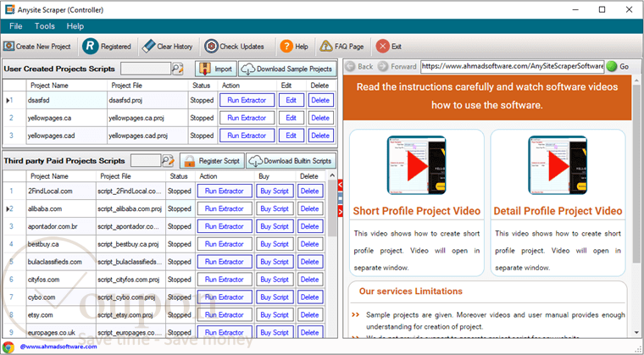Click the www.ahmadsoftware.com status bar link
644x355 pixels.
point(58,347)
